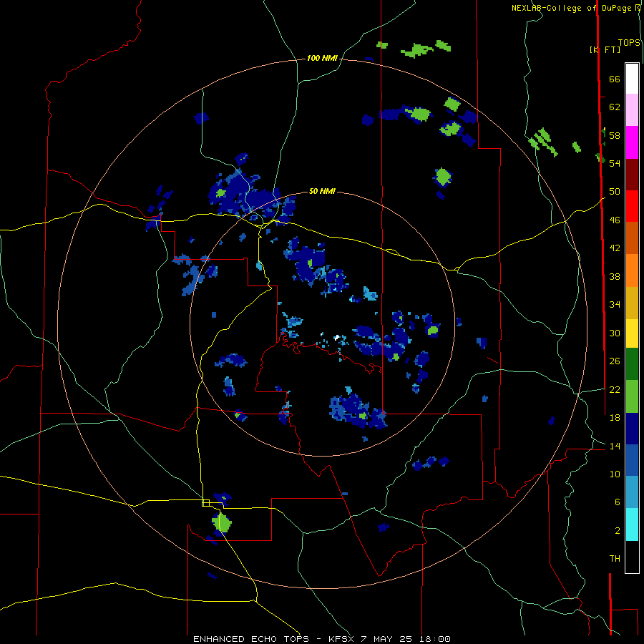Select the light blue 10 kft legend swatch
The height and width of the screenshot is (644, 644).
pyautogui.click(x=632, y=492)
